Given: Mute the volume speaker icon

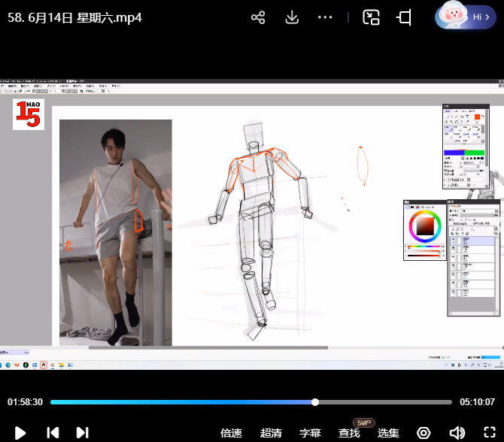Looking at the screenshot, I should tap(457, 433).
